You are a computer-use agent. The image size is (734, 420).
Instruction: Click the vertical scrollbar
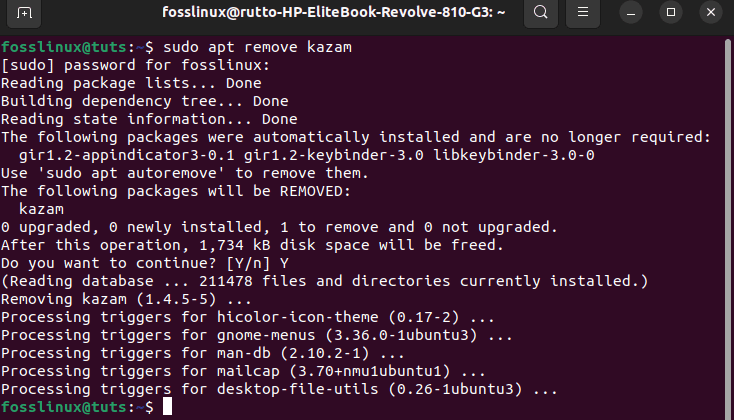728,229
